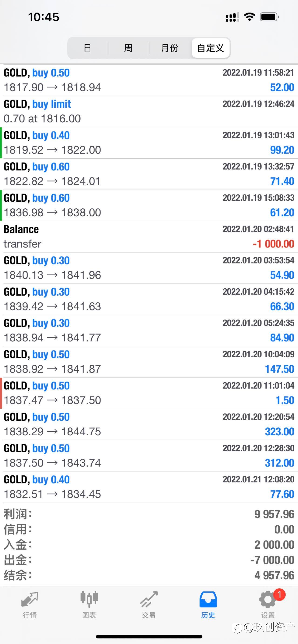Tap the red notification badge on settings
298x644 pixels.
pyautogui.click(x=279, y=595)
